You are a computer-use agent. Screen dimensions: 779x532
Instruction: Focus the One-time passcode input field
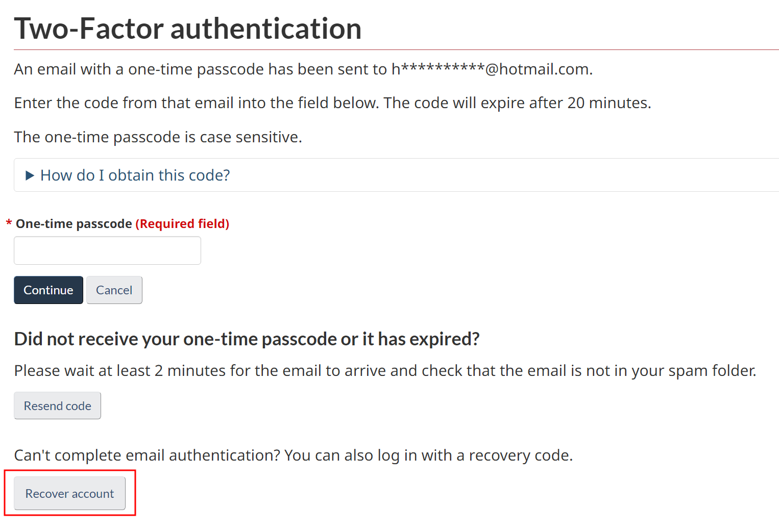coord(107,250)
